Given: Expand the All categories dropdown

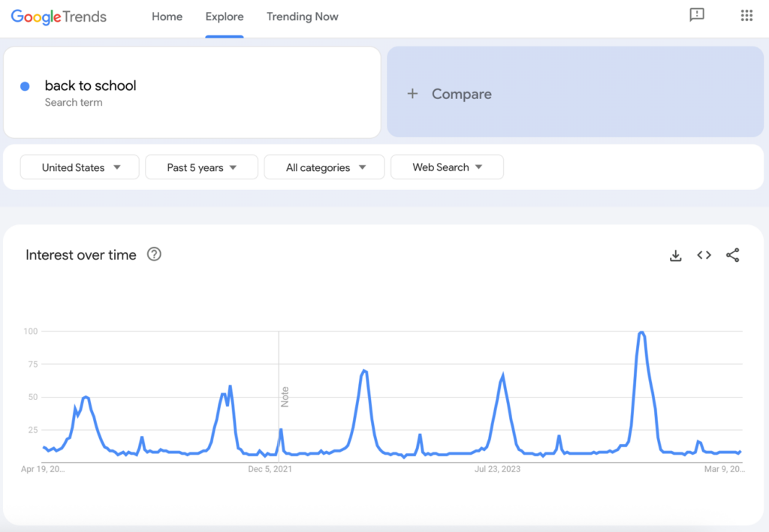Looking at the screenshot, I should 324,167.
